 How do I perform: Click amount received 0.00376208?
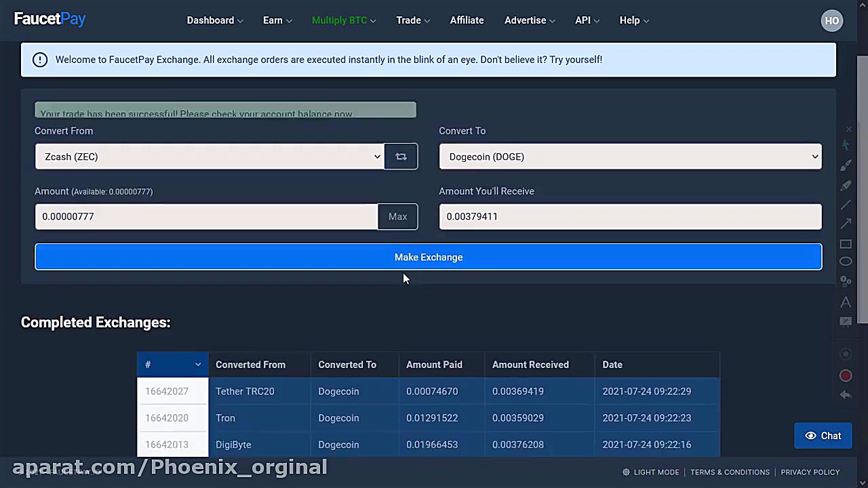518,445
